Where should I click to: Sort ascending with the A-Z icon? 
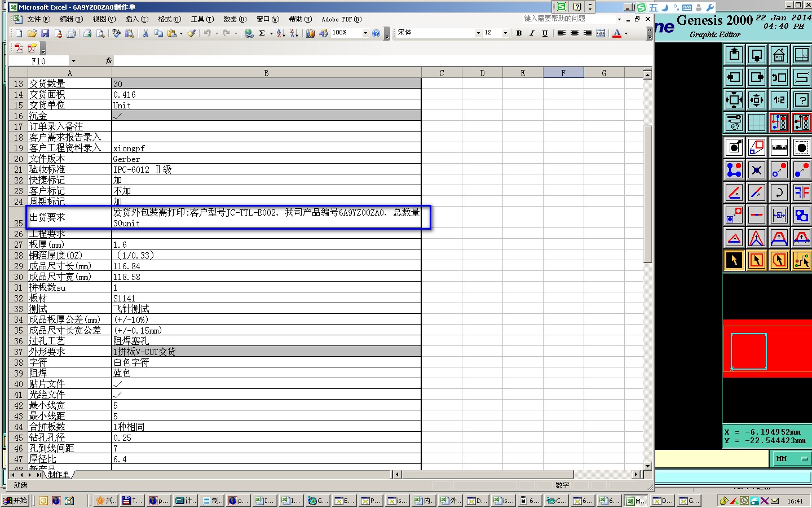[x=281, y=33]
